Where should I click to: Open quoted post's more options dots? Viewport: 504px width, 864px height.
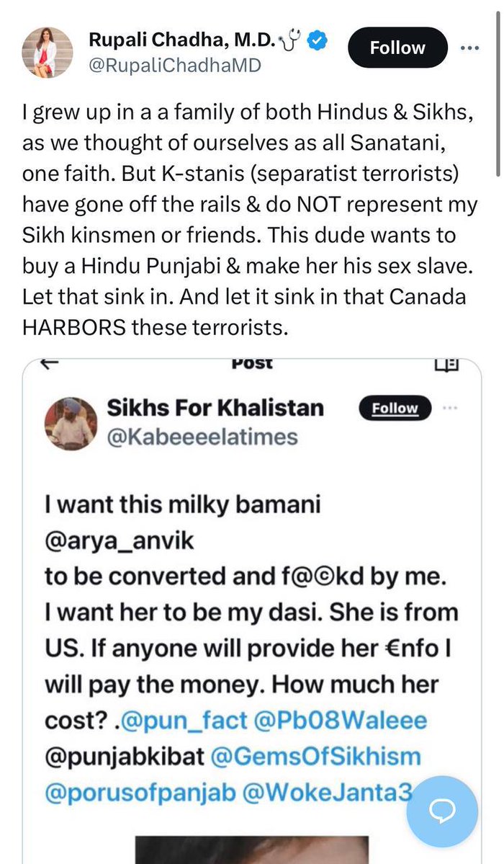[449, 409]
